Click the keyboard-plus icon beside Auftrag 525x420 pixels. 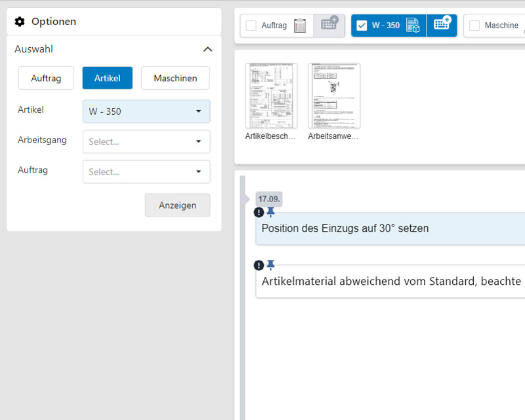pyautogui.click(x=329, y=25)
